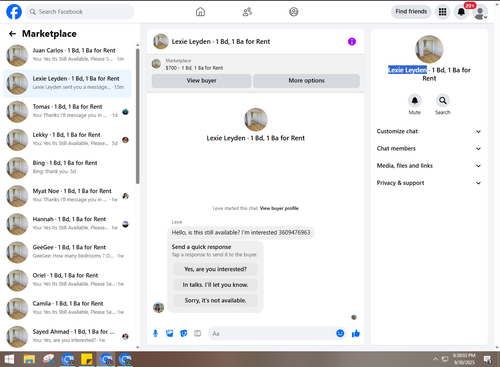
Task: Send a thumbs-up like
Action: pyautogui.click(x=356, y=333)
